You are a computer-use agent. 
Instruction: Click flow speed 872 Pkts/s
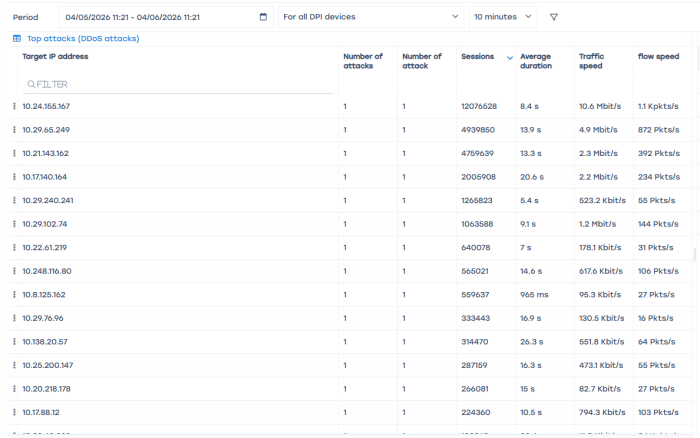(658, 130)
